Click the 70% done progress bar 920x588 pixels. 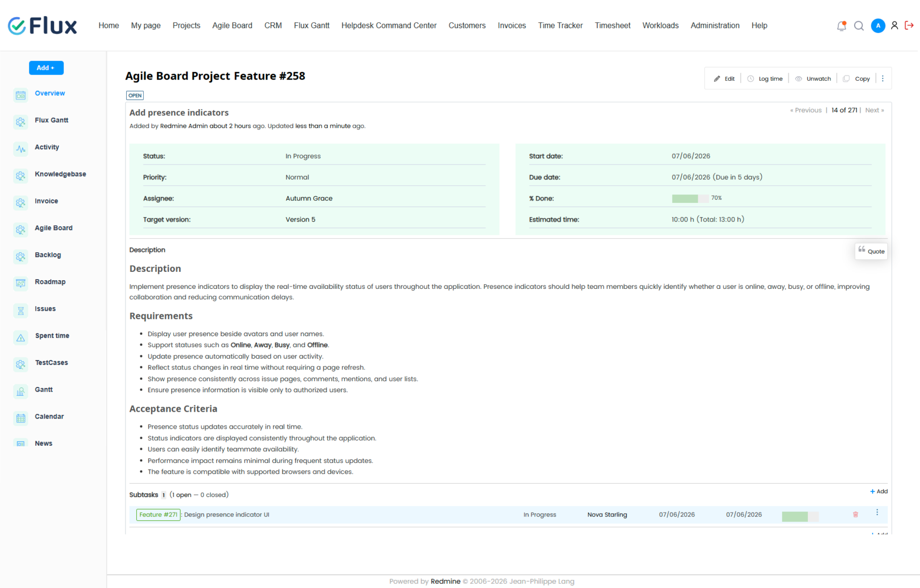690,199
